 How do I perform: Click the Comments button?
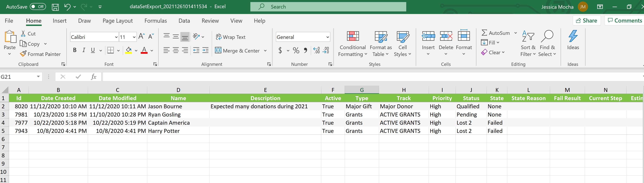point(624,21)
